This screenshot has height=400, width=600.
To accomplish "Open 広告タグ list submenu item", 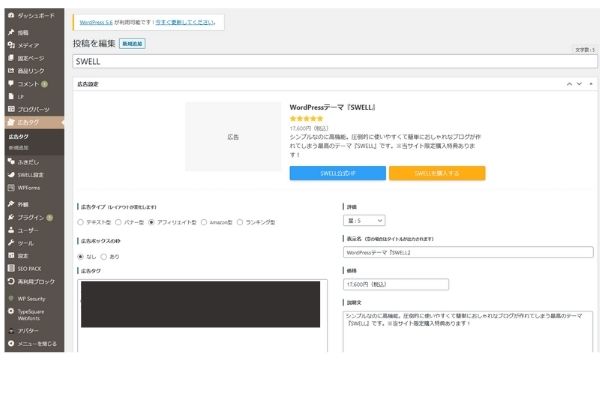I will [x=18, y=137].
